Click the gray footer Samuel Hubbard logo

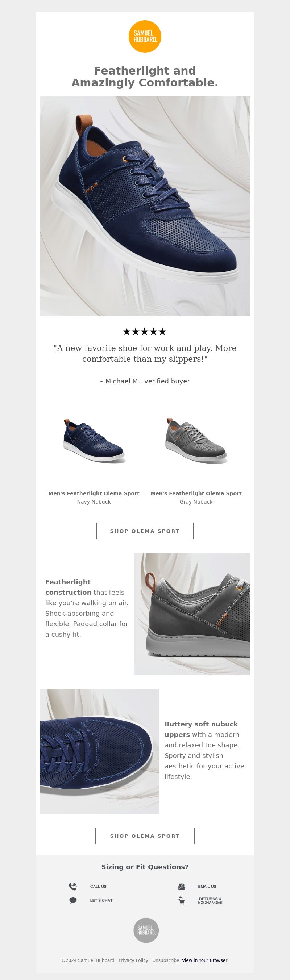[x=146, y=930]
